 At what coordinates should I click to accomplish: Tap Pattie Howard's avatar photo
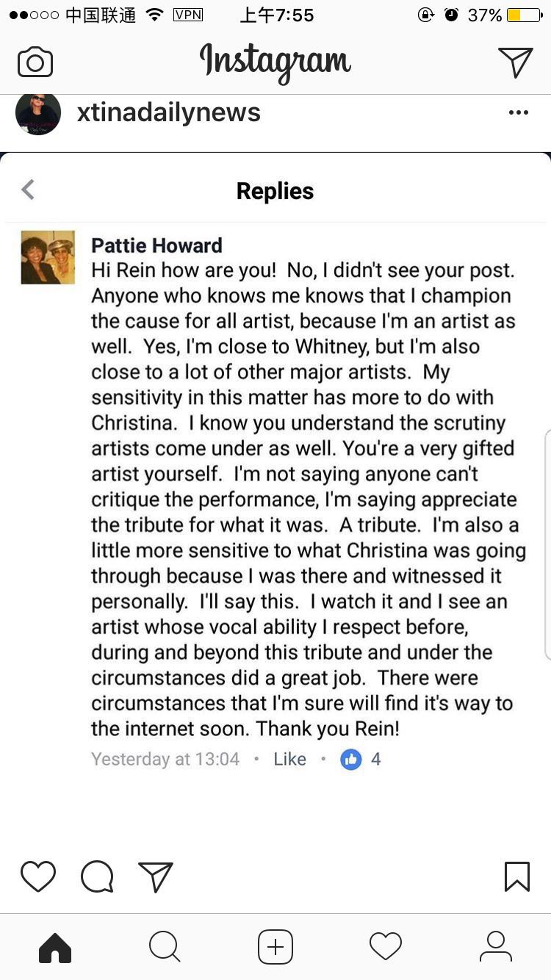coord(48,257)
